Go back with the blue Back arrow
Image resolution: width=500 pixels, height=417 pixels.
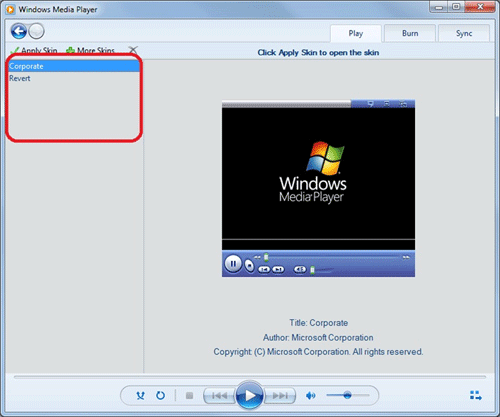[18, 32]
